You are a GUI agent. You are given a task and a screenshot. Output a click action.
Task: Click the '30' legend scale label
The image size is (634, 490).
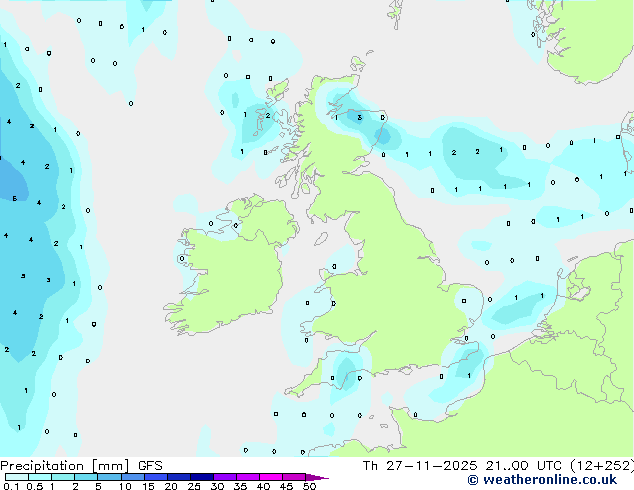[x=217, y=486]
